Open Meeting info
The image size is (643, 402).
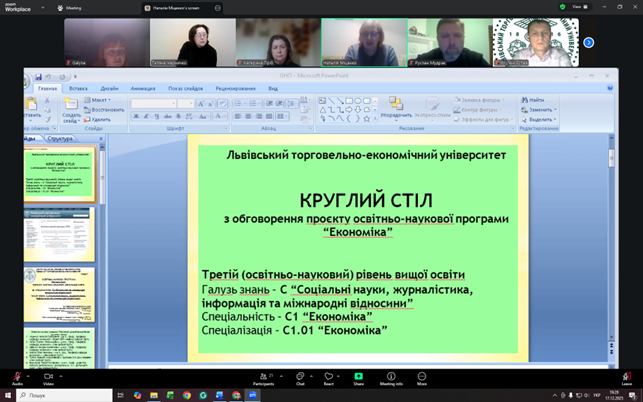coord(391,376)
